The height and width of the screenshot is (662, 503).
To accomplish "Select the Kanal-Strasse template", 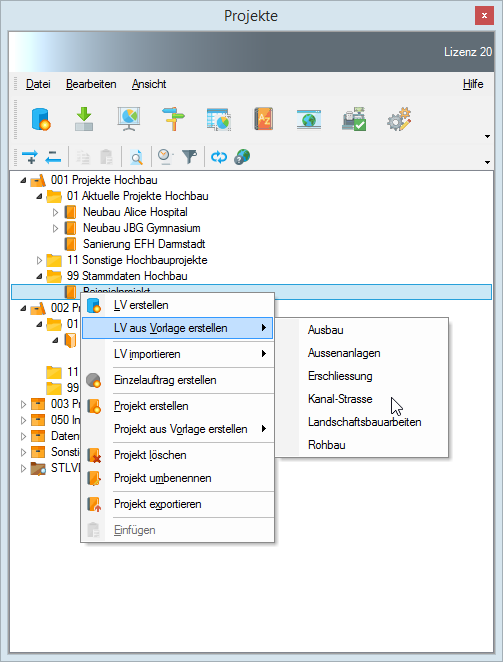I will (362, 399).
